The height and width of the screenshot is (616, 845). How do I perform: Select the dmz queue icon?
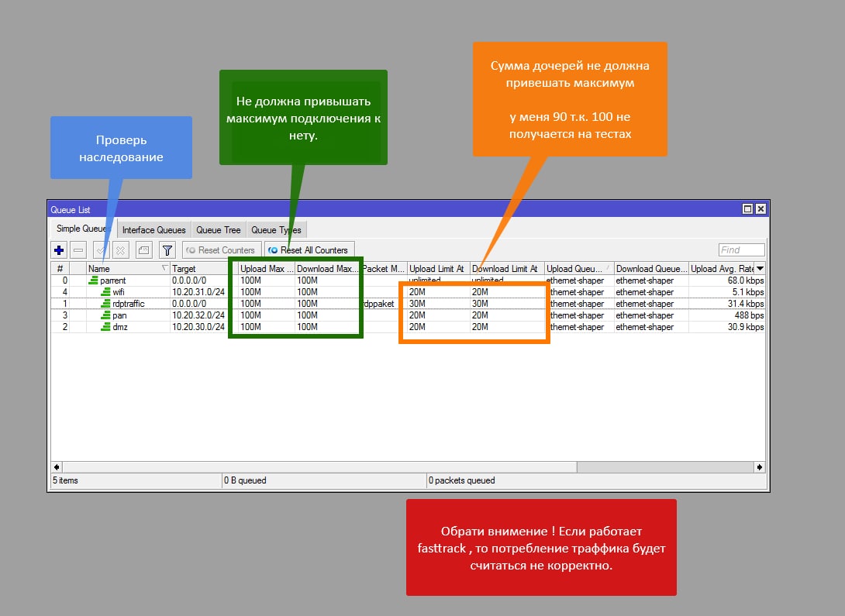(x=105, y=327)
